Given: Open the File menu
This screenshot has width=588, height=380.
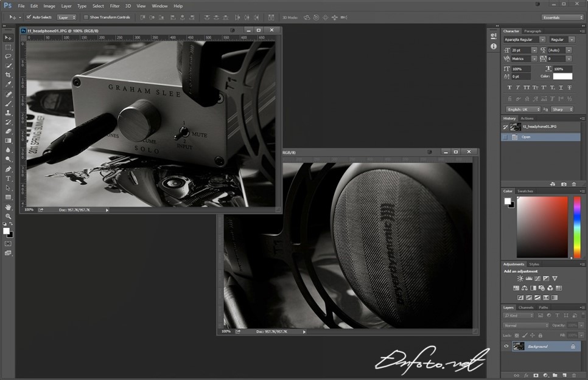Looking at the screenshot, I should pyautogui.click(x=21, y=6).
